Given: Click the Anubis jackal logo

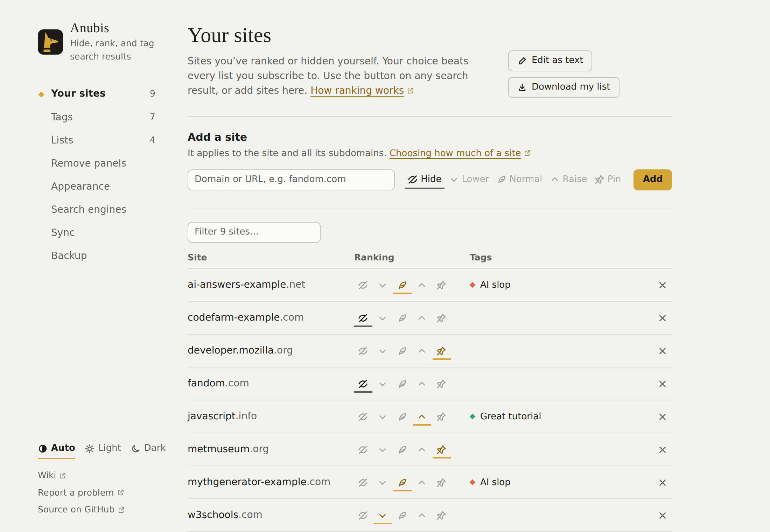Looking at the screenshot, I should 50,42.
